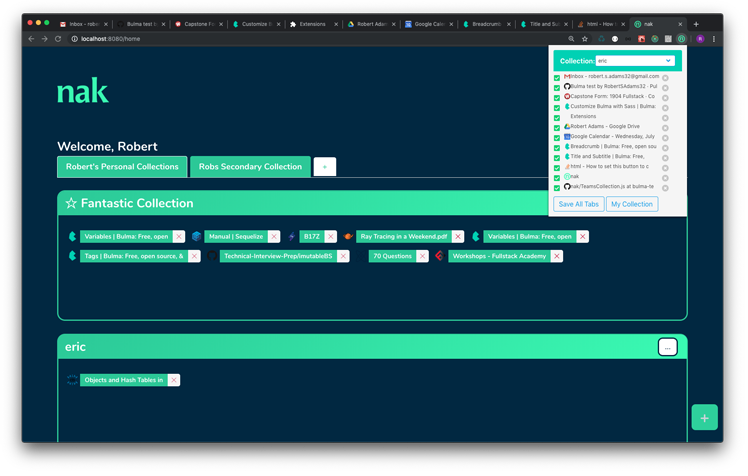The width and height of the screenshot is (748, 476).
Task: Open the Chrome three-dot menu
Action: click(714, 39)
